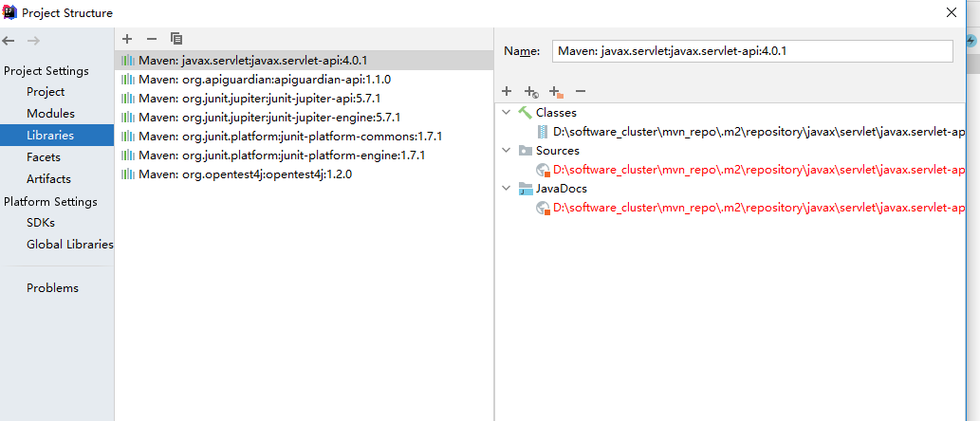Click the Classes node label
Viewport: 980px width, 421px height.
[x=556, y=113]
